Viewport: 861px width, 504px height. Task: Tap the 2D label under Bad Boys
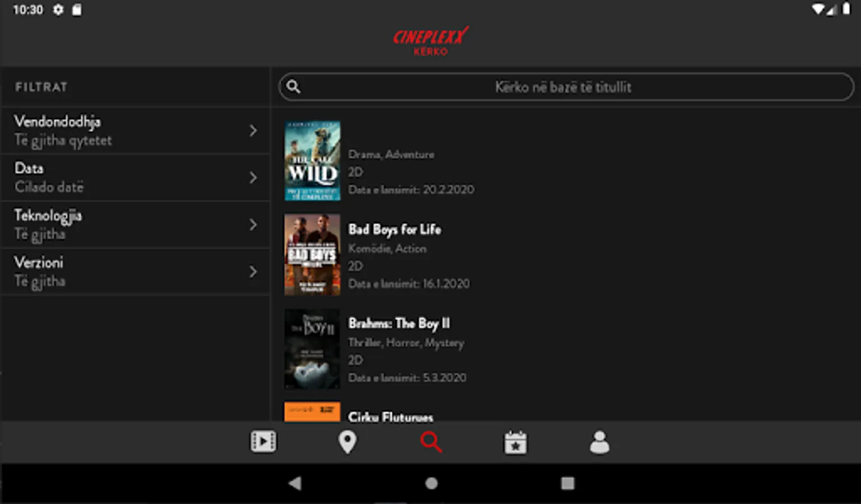(x=355, y=266)
